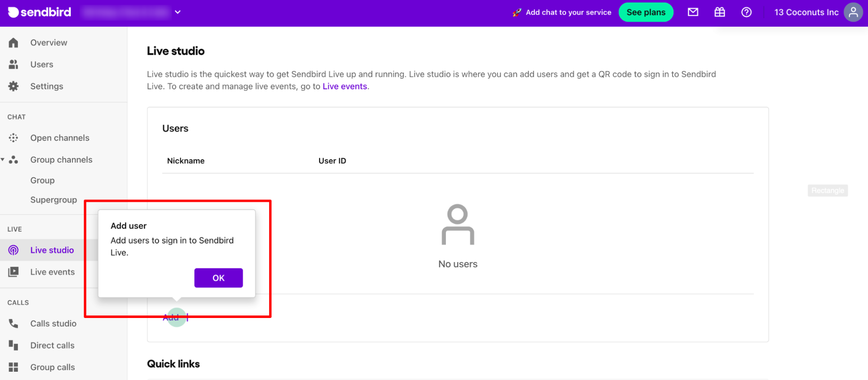
Task: Click the Users card heading
Action: [175, 128]
